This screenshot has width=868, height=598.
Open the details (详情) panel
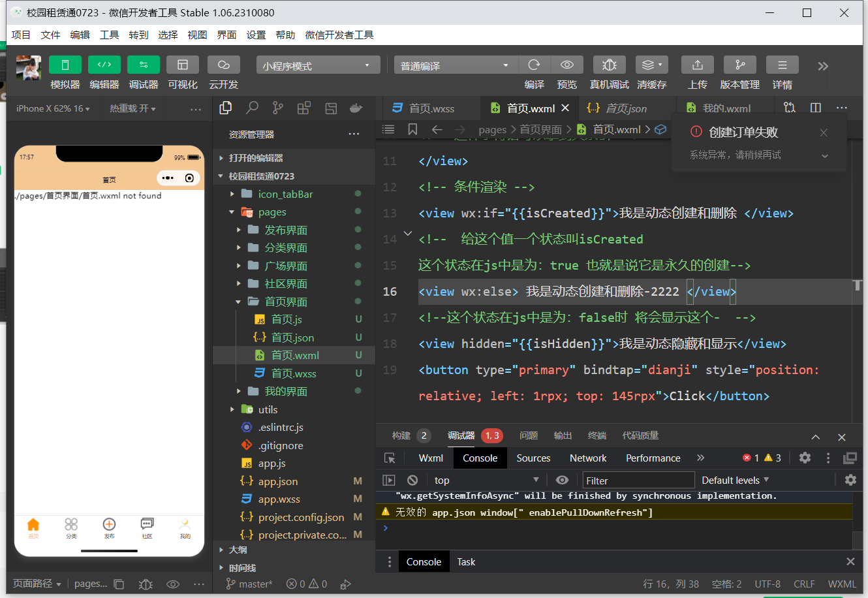(783, 65)
